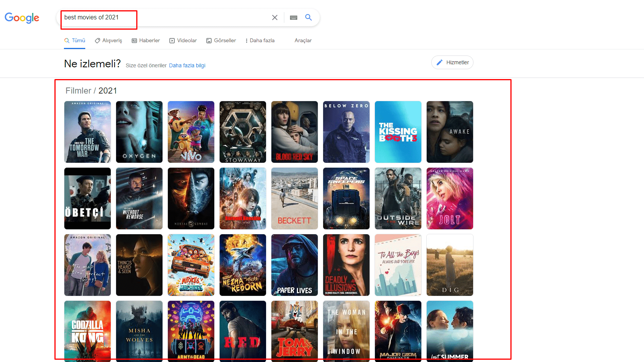Open the Nöbetçi movie poster

click(x=88, y=198)
